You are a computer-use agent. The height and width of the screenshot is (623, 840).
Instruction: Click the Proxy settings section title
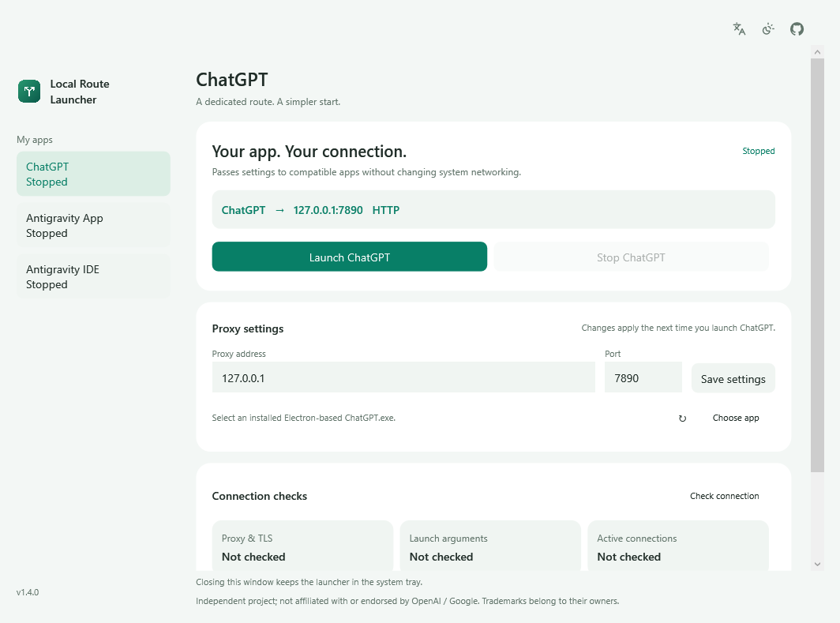pyautogui.click(x=248, y=329)
